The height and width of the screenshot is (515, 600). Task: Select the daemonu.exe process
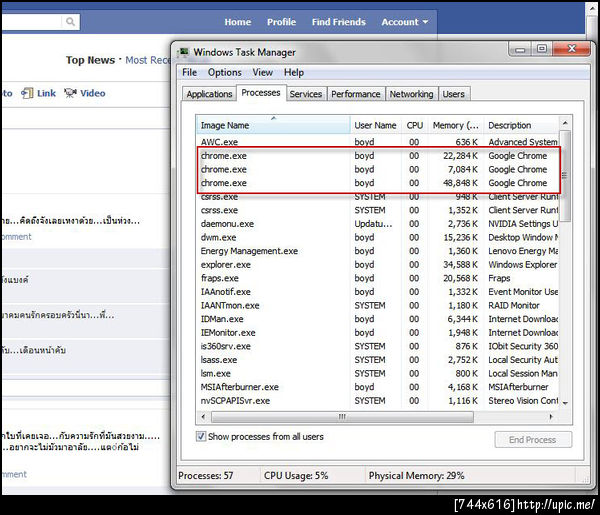tap(377, 224)
